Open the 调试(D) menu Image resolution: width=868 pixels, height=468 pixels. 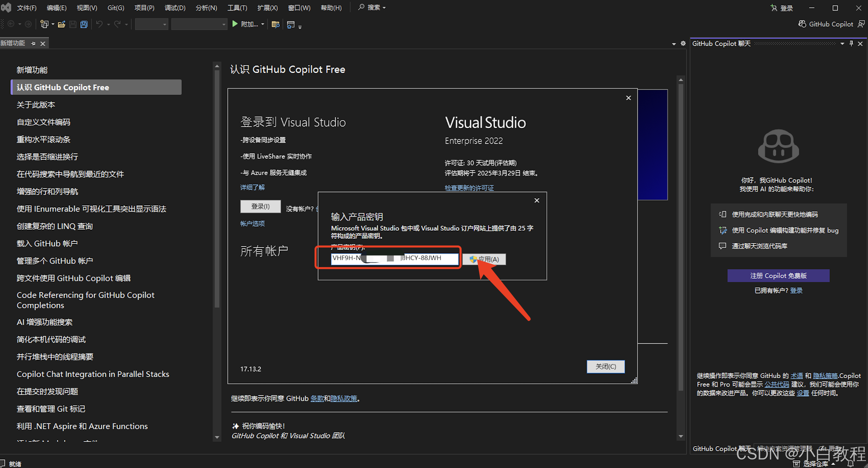[x=175, y=7]
